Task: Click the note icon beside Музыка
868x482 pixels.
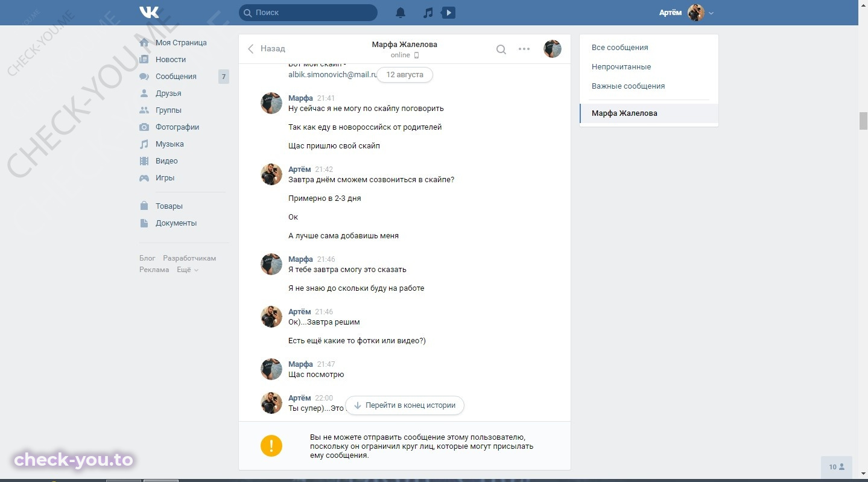Action: (x=144, y=144)
